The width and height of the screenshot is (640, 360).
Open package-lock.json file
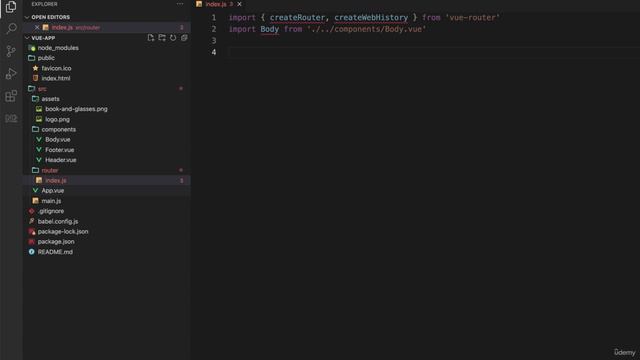click(x=63, y=231)
